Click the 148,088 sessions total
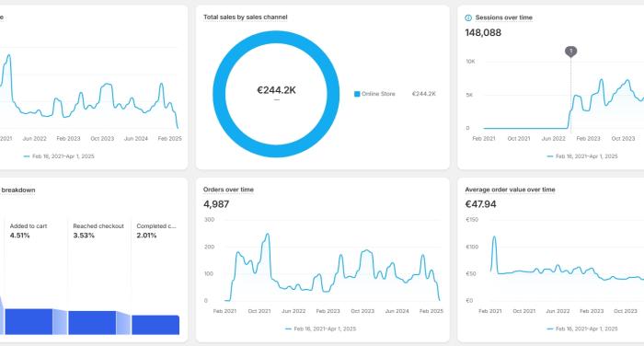 point(483,32)
